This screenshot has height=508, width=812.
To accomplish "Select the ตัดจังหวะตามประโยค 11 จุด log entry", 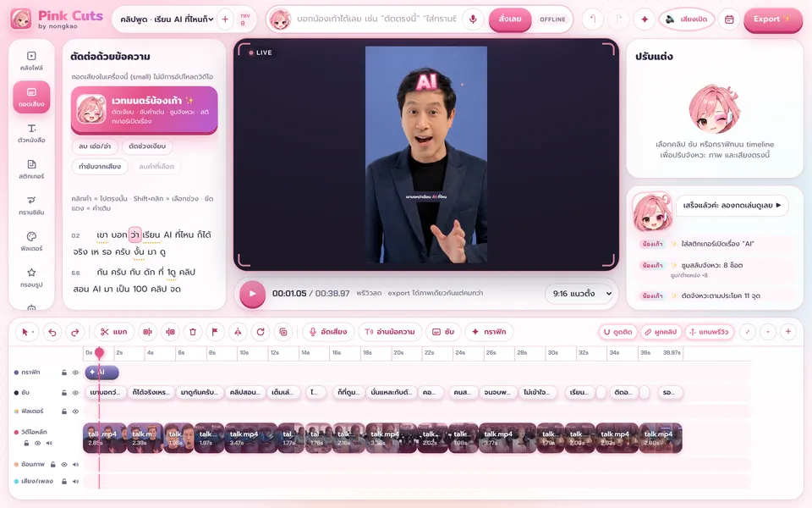I will click(715, 295).
